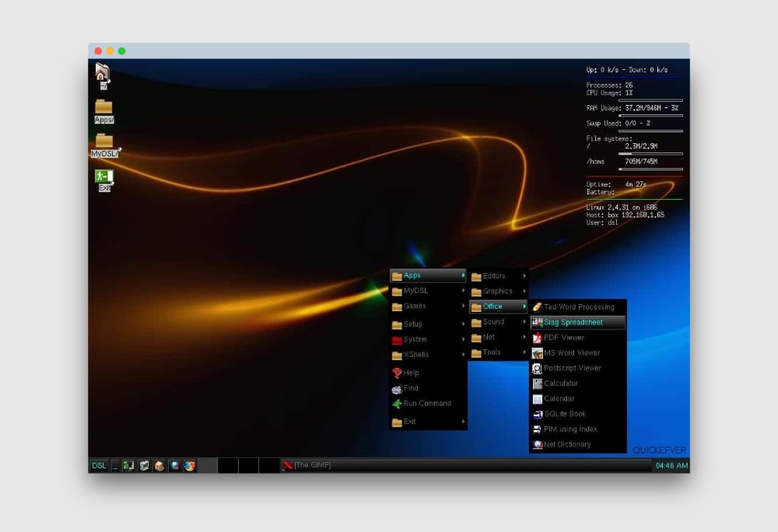Expand the XShells submenu arrow
778x532 pixels.
point(464,355)
